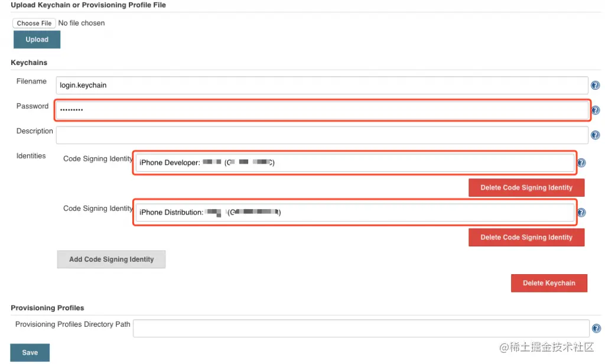Image resolution: width=605 pixels, height=364 pixels.
Task: Click Add Code Signing Identity
Action: [111, 259]
